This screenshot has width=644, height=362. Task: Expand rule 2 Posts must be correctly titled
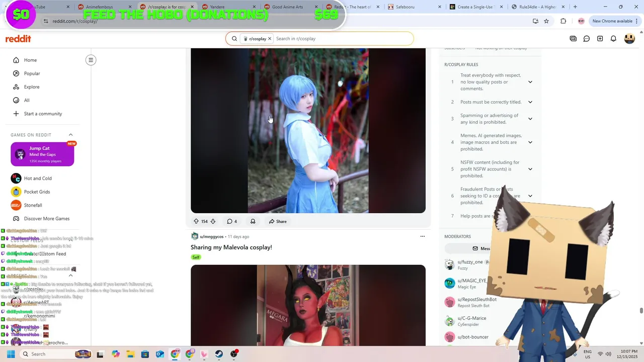point(530,102)
